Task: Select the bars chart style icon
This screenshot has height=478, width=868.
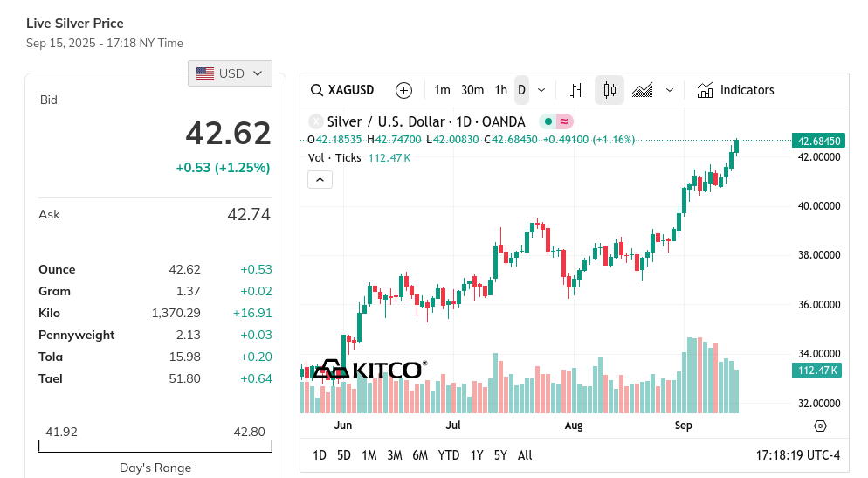Action: (x=577, y=90)
